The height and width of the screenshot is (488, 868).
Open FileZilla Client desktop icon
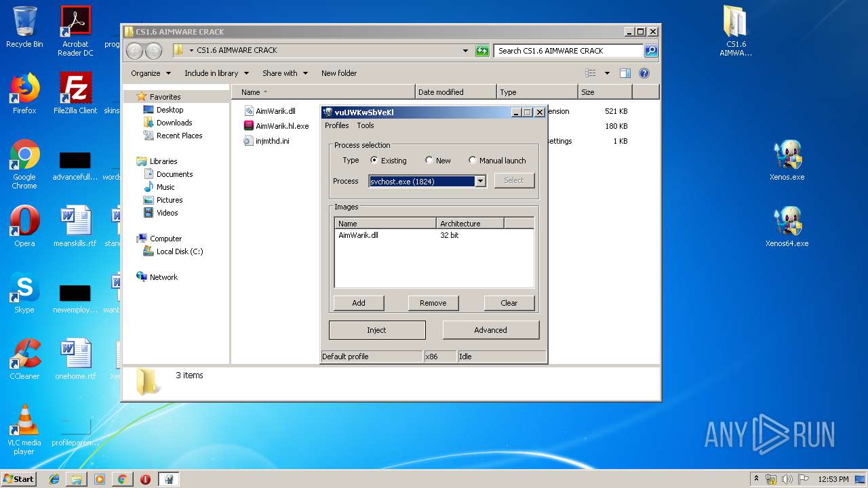click(75, 94)
